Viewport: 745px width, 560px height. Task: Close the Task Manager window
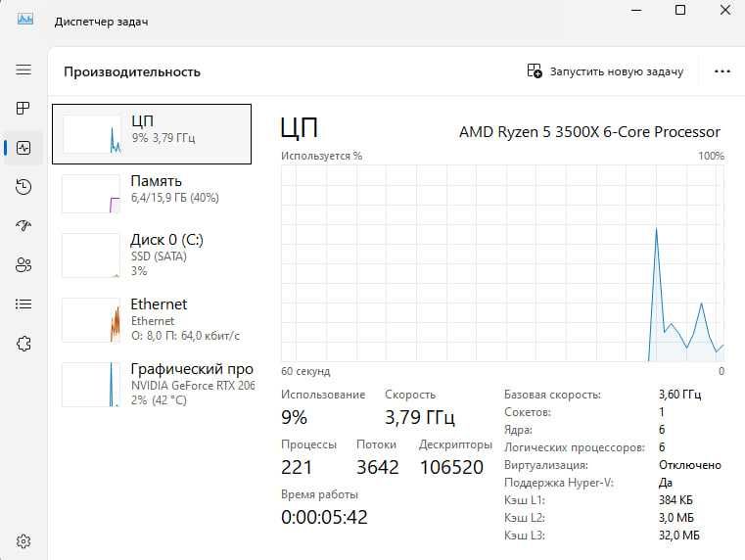[x=725, y=10]
